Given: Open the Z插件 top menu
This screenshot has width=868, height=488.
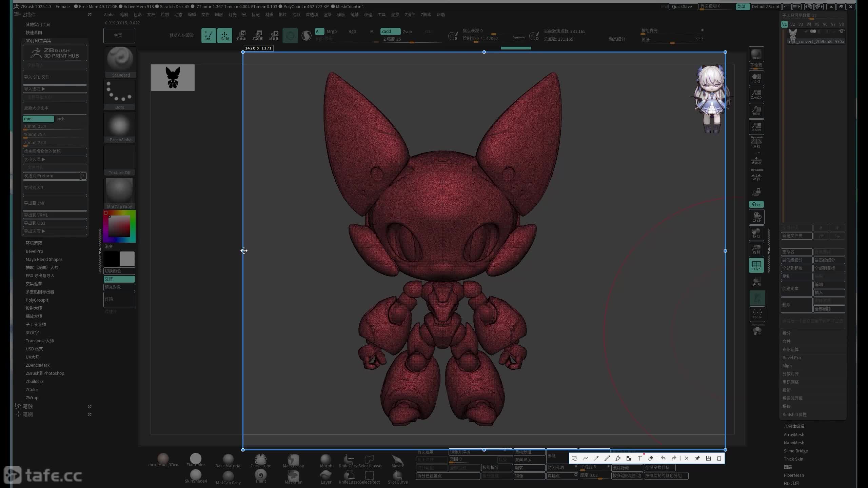Looking at the screenshot, I should (x=410, y=15).
